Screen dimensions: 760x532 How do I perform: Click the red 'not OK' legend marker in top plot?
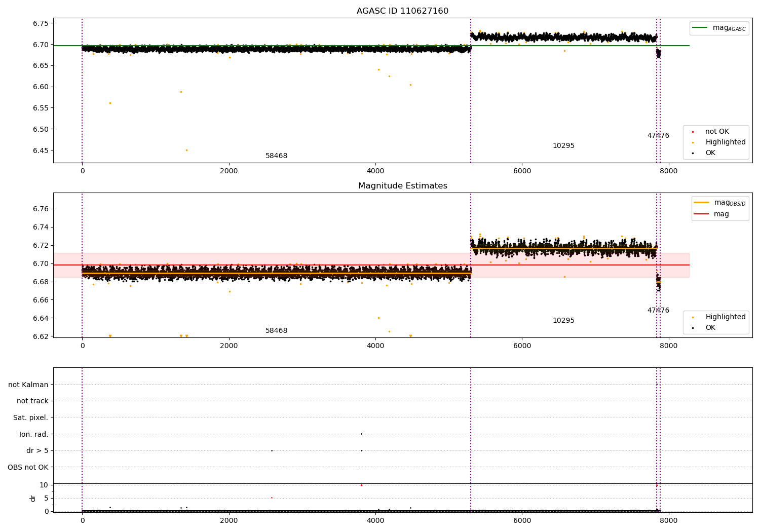pyautogui.click(x=693, y=132)
